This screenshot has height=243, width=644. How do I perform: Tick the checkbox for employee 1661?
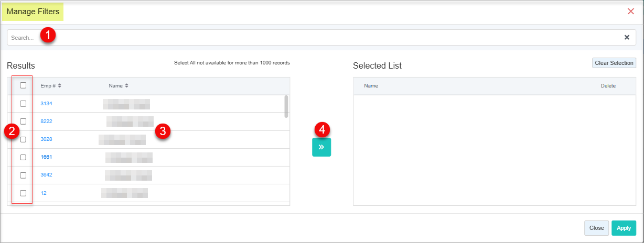[x=23, y=157]
